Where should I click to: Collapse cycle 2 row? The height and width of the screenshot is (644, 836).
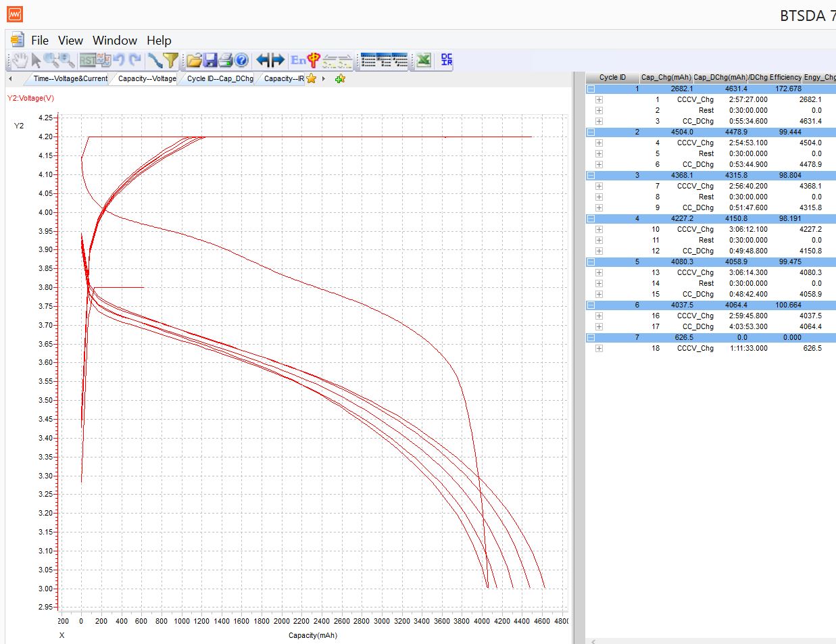(591, 132)
